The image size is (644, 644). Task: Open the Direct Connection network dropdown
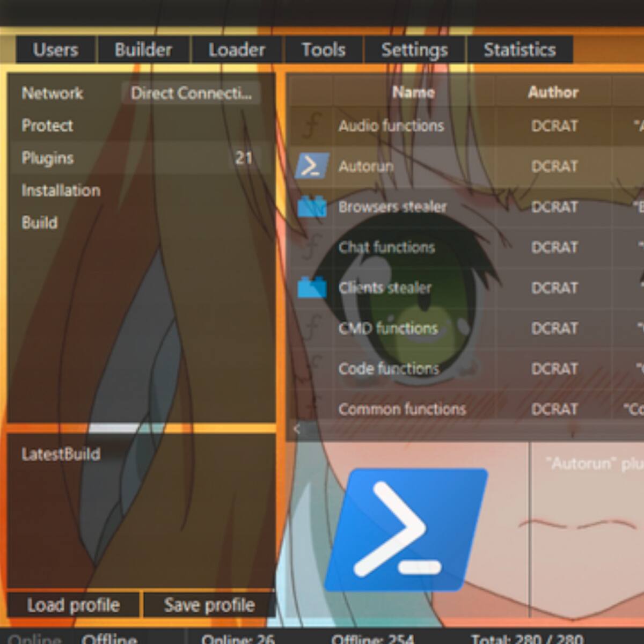pos(191,93)
